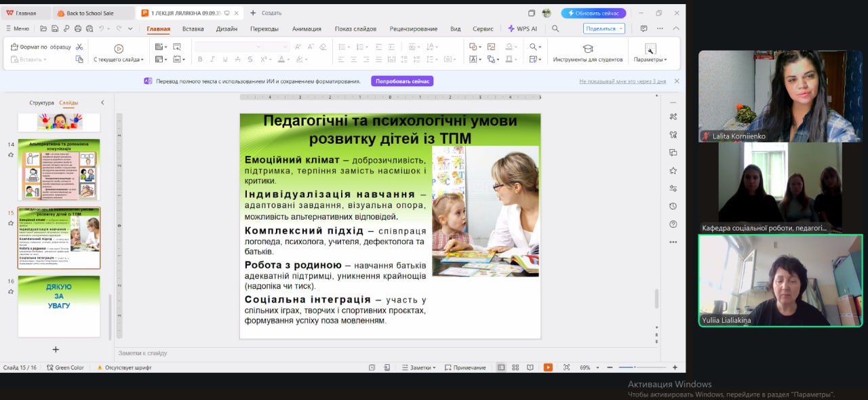Click the ribbon search magnifier icon
This screenshot has height=400, width=868.
[x=555, y=28]
